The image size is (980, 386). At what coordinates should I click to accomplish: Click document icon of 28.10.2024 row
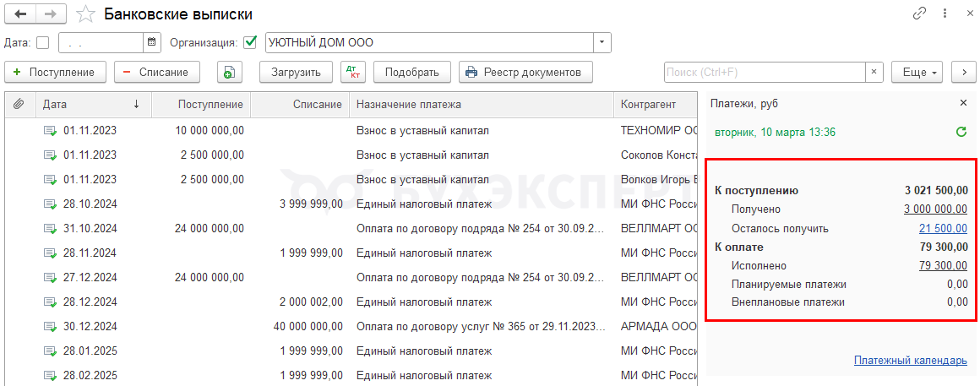pos(50,204)
